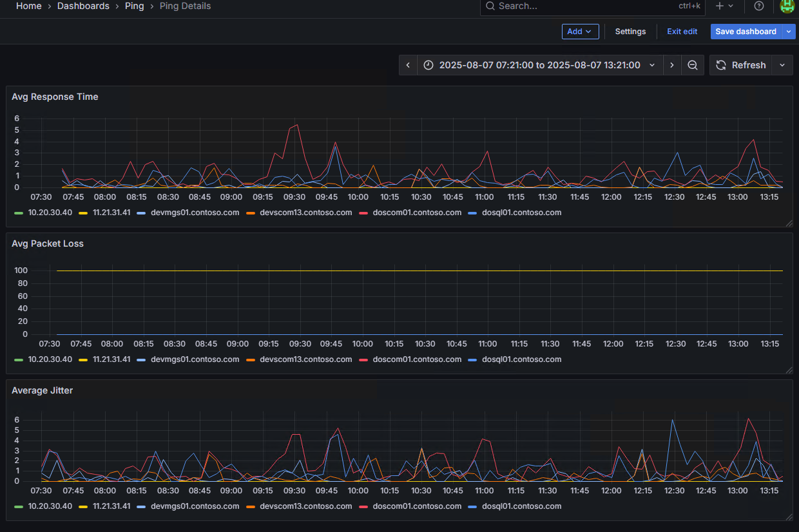Shift time range backward with left arrow
Image resolution: width=799 pixels, height=532 pixels.
408,65
